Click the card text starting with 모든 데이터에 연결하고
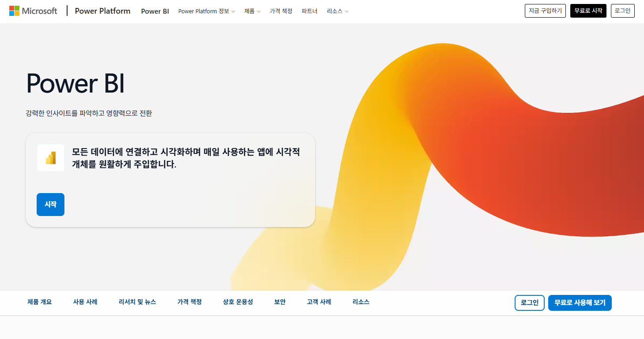The width and height of the screenshot is (644, 339). (186, 158)
